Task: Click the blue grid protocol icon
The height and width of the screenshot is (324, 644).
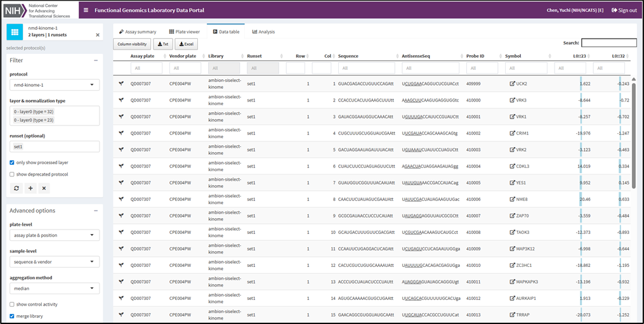Action: coord(15,32)
